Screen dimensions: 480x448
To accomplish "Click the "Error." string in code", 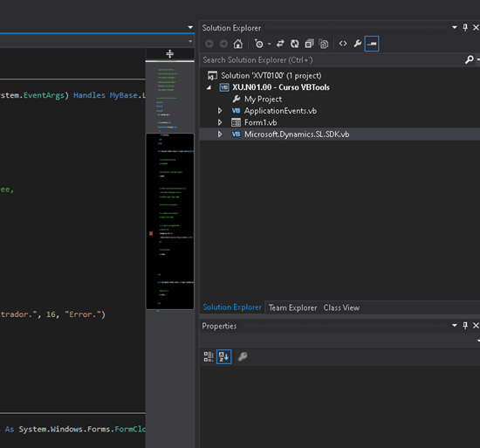I will (83, 314).
